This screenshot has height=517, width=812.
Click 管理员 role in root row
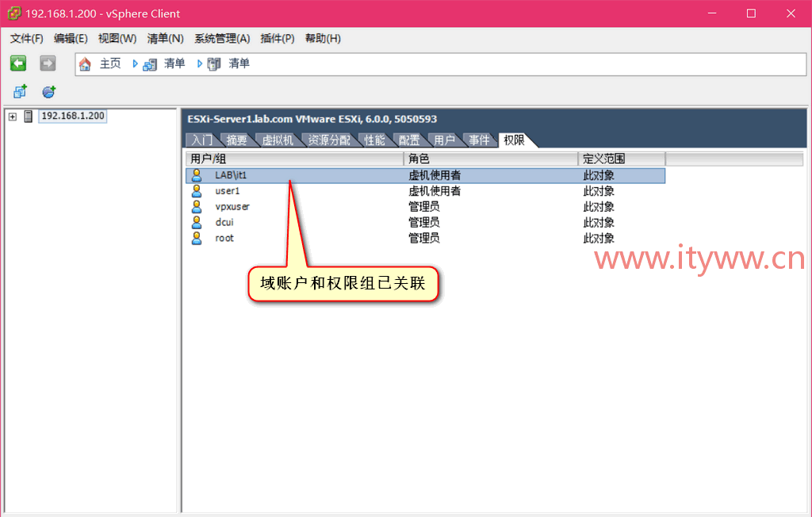[x=424, y=239]
